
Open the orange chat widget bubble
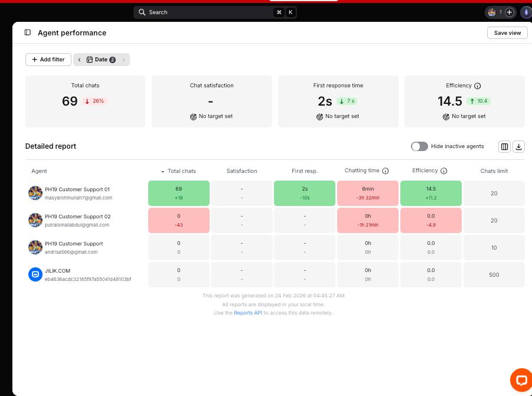point(521,380)
